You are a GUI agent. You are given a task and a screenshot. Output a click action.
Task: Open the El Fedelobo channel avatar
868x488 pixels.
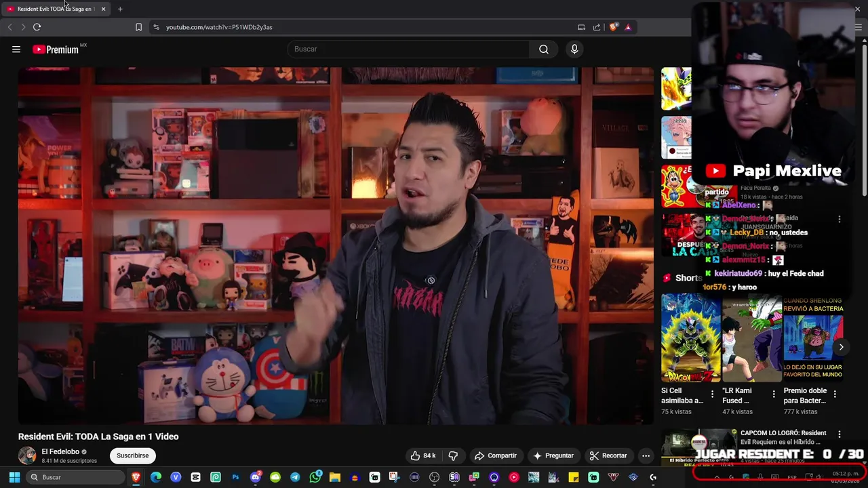[27, 455]
